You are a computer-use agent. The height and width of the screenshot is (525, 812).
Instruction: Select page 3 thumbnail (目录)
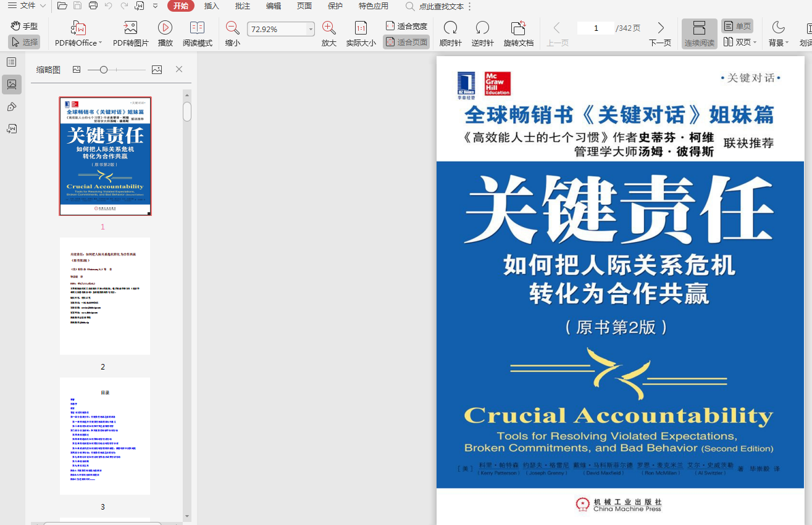tap(105, 436)
